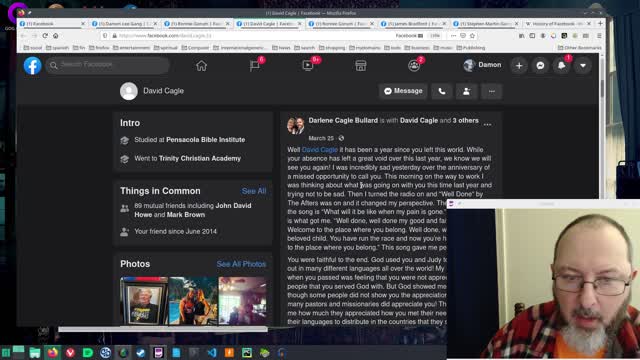This screenshot has height=360, width=640.
Task: Switch to the History of Facebook tab
Action: pos(557,24)
